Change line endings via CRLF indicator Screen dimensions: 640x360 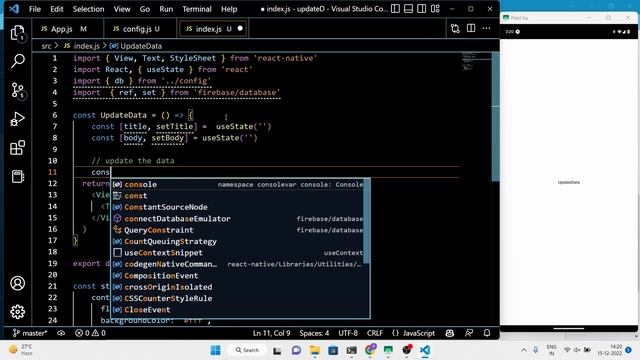(x=375, y=333)
